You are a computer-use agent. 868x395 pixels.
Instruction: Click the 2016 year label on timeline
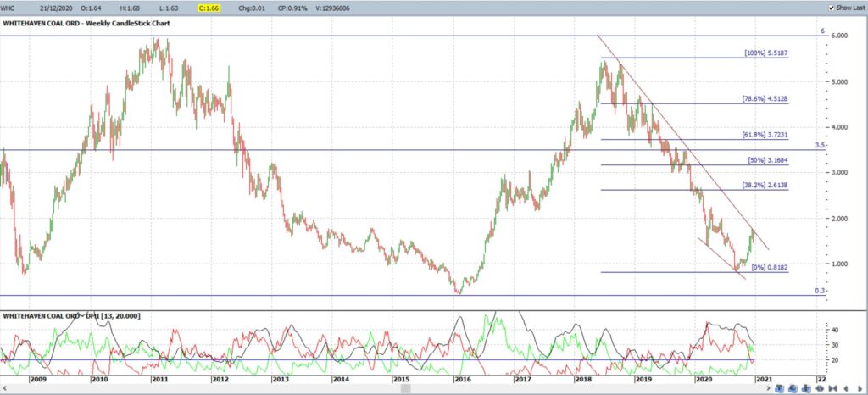click(x=462, y=380)
